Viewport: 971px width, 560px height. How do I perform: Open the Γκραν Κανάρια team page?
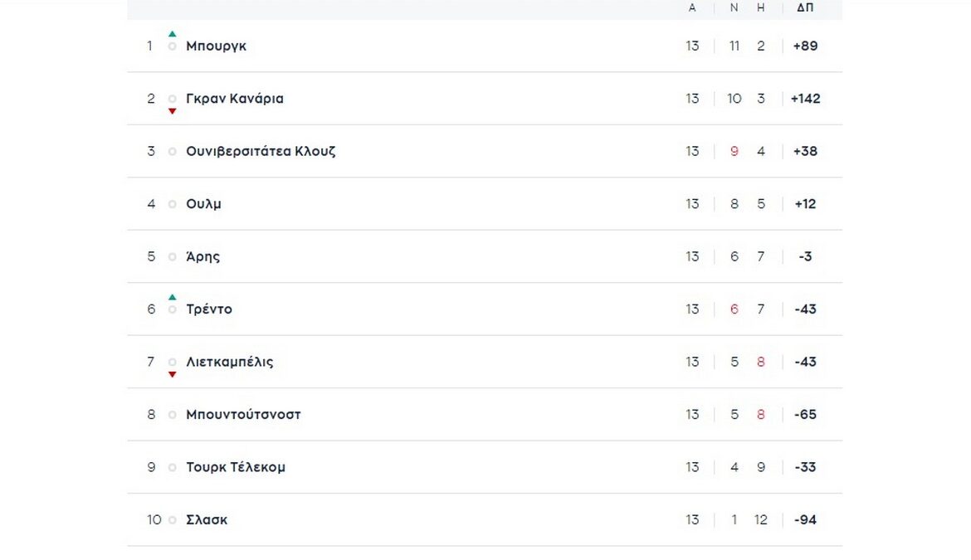click(x=235, y=99)
